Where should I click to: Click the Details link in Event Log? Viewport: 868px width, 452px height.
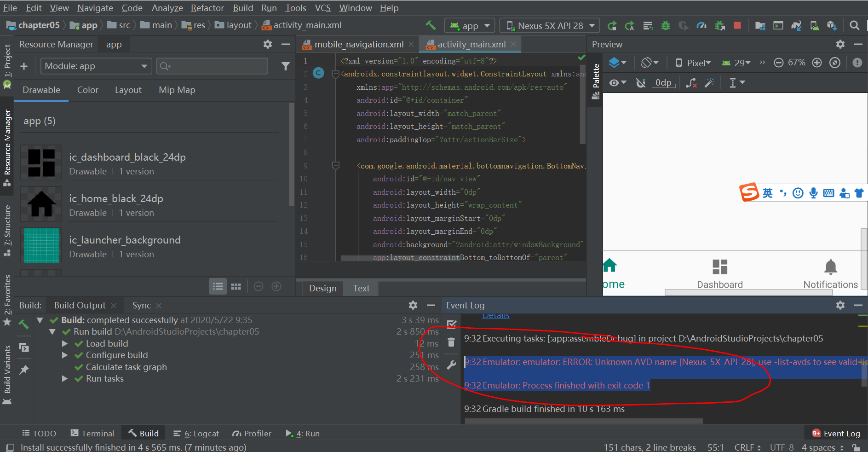(x=496, y=316)
